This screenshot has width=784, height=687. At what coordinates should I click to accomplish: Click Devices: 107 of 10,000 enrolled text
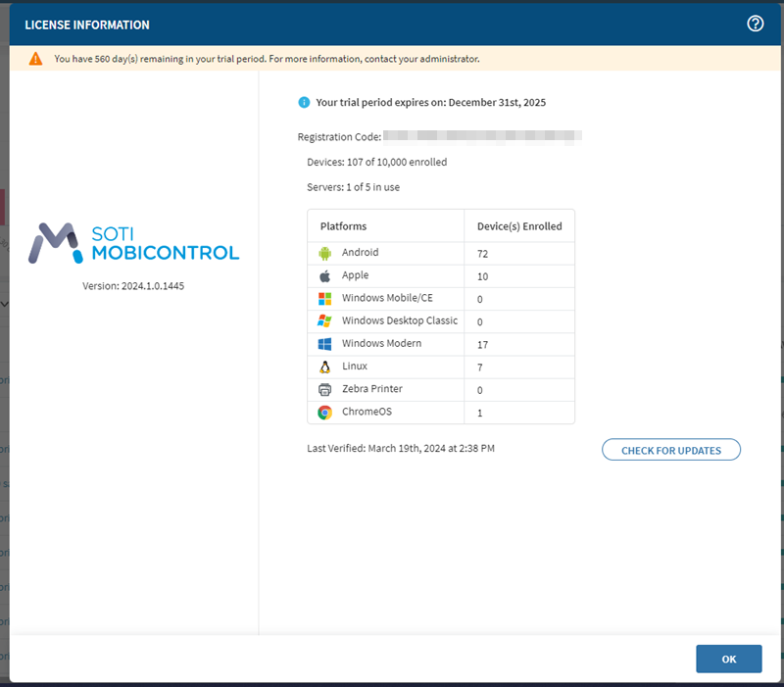coord(377,162)
